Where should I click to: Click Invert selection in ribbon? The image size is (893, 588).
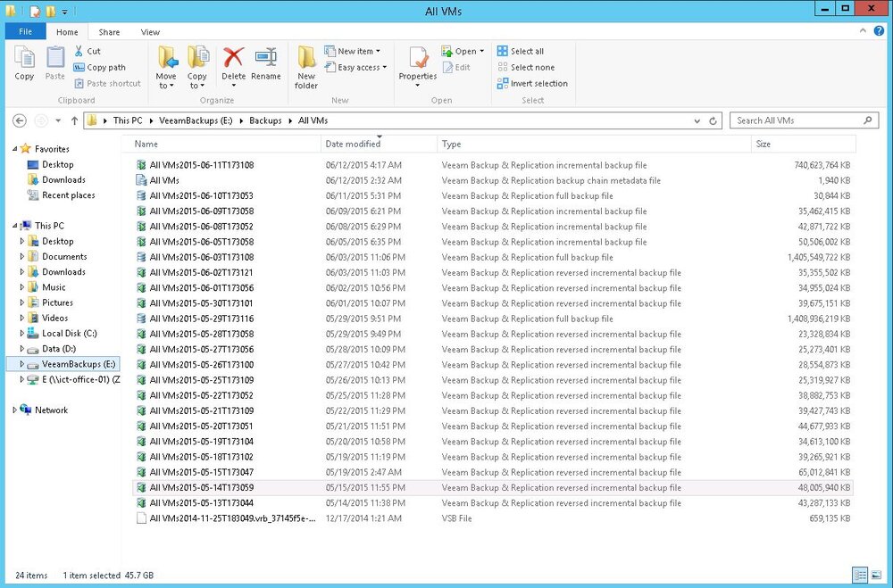(532, 83)
